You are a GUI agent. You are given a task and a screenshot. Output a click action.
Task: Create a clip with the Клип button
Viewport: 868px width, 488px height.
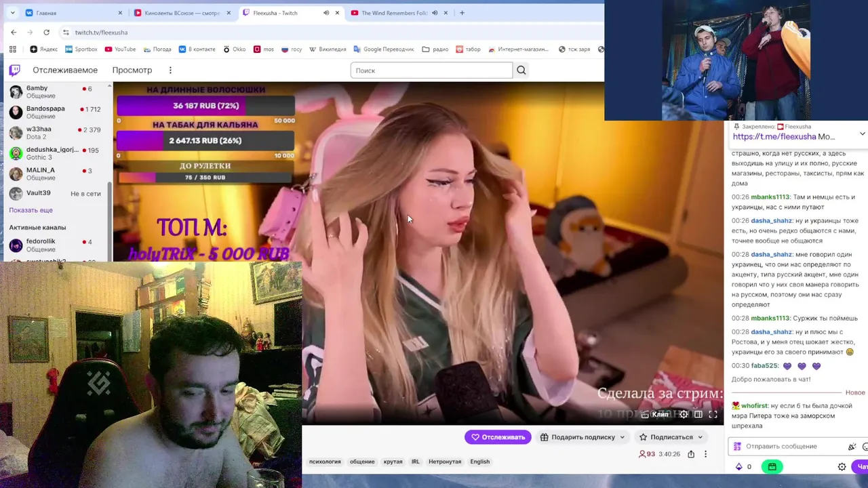pyautogui.click(x=656, y=414)
